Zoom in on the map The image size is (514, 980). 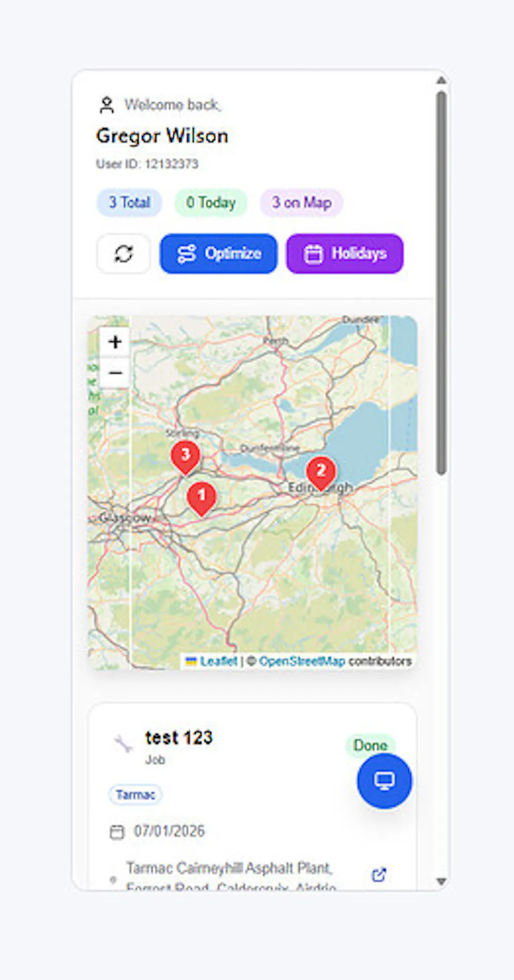pyautogui.click(x=115, y=342)
